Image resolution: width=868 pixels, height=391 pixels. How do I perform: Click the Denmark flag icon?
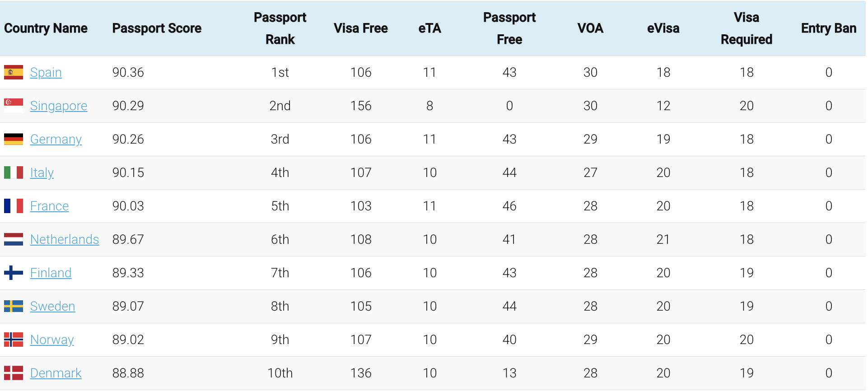tap(14, 373)
